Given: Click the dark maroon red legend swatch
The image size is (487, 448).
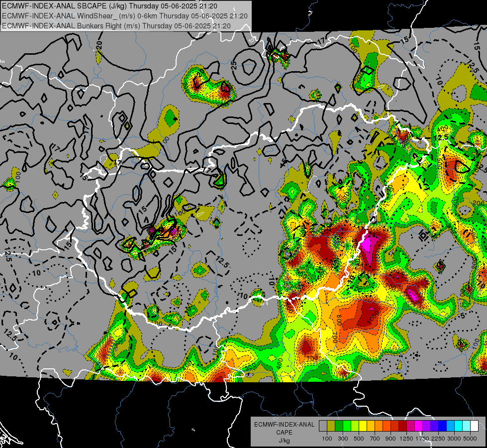Looking at the screenshot, I should (402, 426).
